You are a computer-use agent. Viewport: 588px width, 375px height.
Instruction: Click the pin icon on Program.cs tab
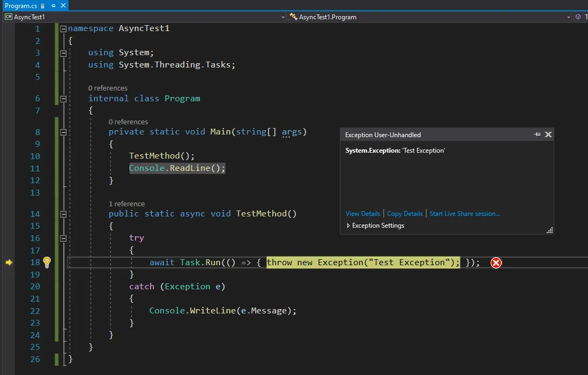point(53,5)
